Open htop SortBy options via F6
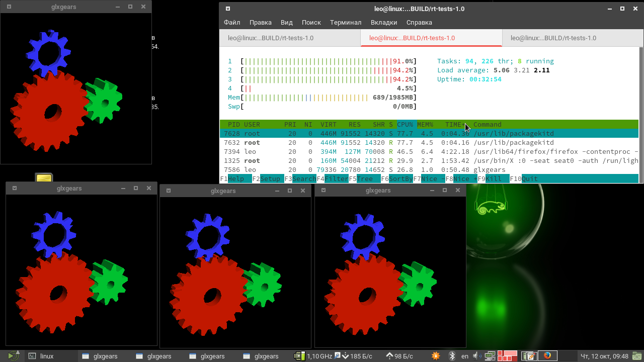The height and width of the screenshot is (362, 644). click(x=400, y=179)
